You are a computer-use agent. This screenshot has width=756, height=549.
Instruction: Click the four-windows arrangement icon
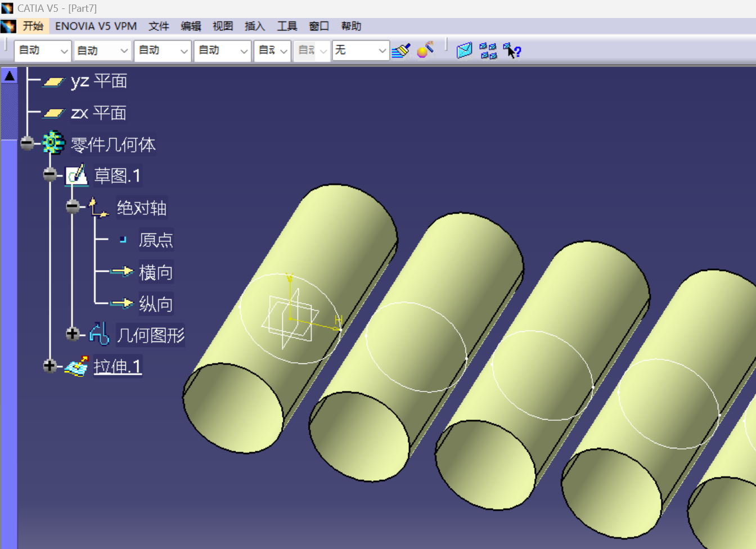pos(488,51)
